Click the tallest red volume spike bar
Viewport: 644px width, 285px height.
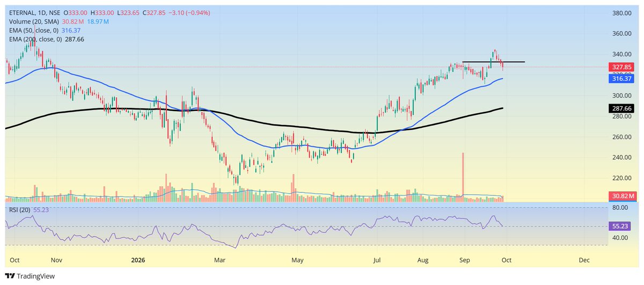click(x=463, y=177)
